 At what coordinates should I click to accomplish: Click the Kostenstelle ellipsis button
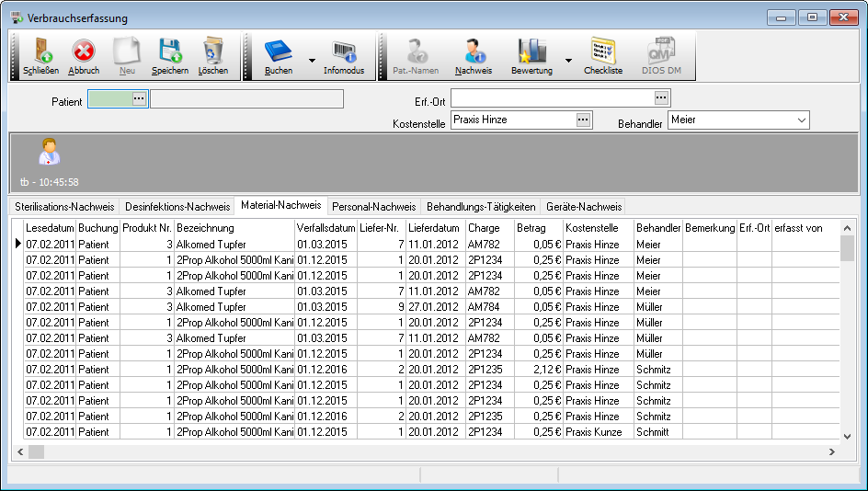[x=583, y=120]
